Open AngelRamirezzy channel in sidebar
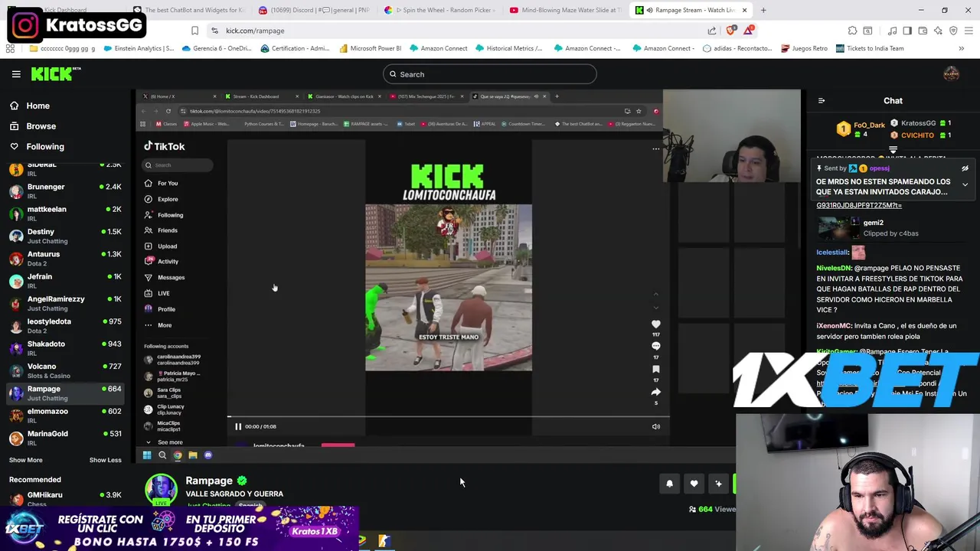This screenshot has height=551, width=980. click(65, 303)
